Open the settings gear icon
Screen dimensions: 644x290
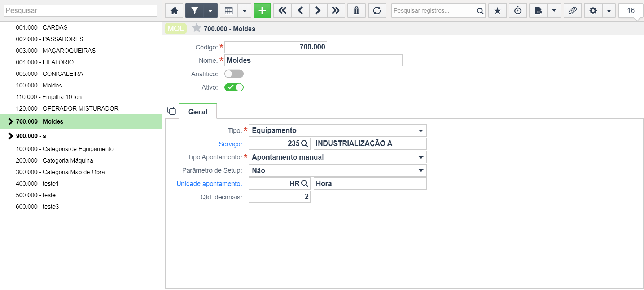click(x=593, y=11)
